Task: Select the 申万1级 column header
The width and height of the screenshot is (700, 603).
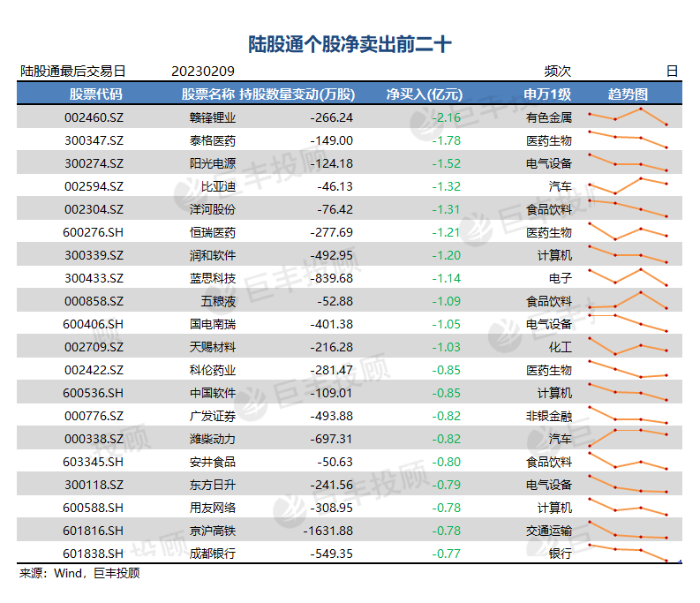Action: [x=547, y=94]
